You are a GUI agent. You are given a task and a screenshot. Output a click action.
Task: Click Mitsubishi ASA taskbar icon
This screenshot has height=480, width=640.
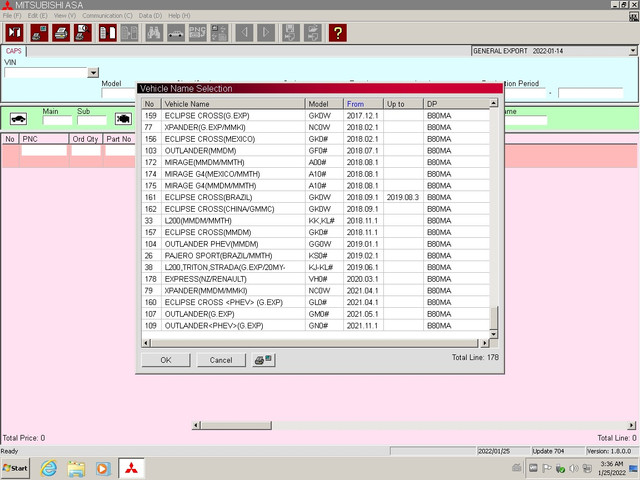click(x=131, y=468)
